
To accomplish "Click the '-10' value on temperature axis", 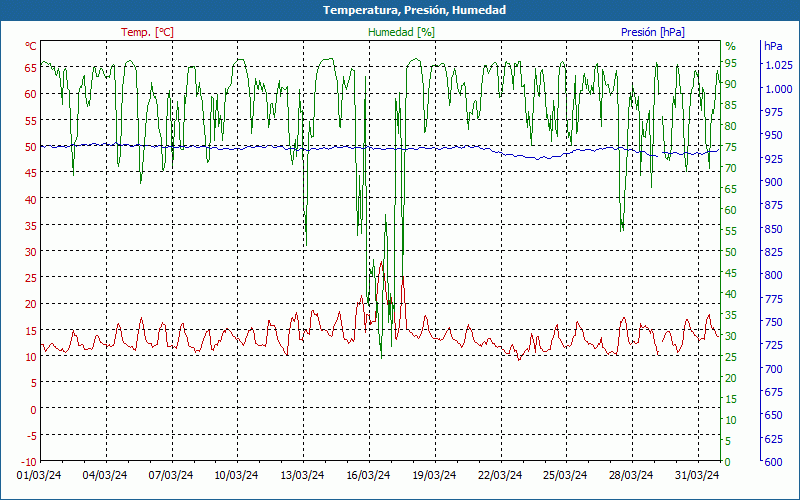I will (29, 462).
